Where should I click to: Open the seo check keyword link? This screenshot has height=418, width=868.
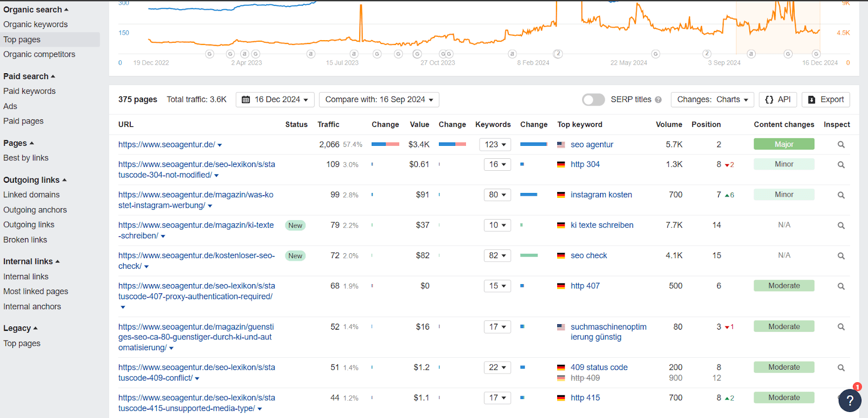click(589, 255)
